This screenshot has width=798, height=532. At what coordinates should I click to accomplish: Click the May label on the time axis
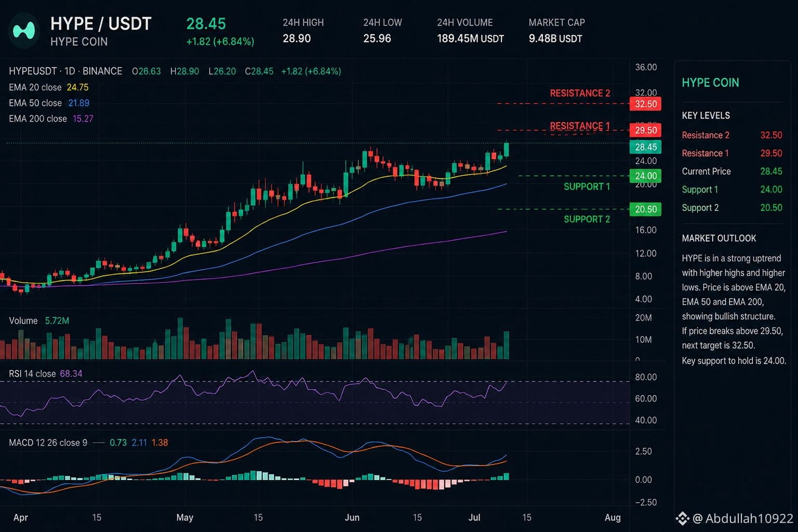[x=184, y=517]
